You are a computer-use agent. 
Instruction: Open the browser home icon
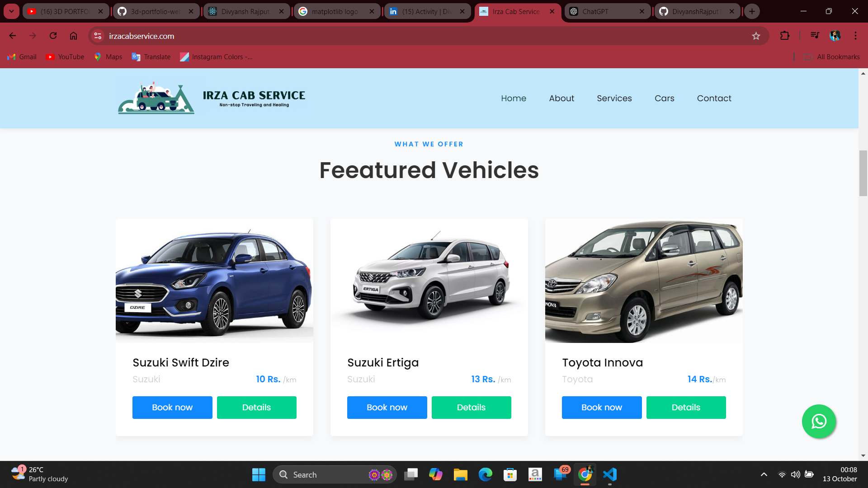(x=73, y=36)
